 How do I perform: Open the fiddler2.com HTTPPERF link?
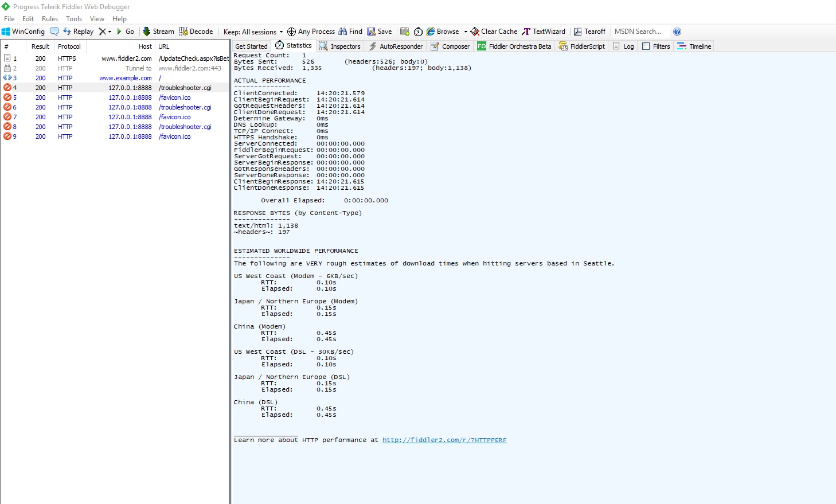[x=444, y=440]
